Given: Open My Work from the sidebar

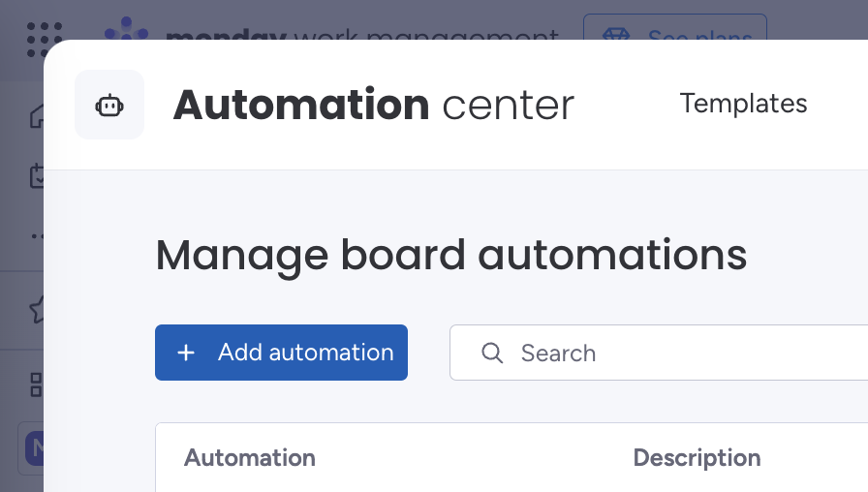Looking at the screenshot, I should point(37,176).
